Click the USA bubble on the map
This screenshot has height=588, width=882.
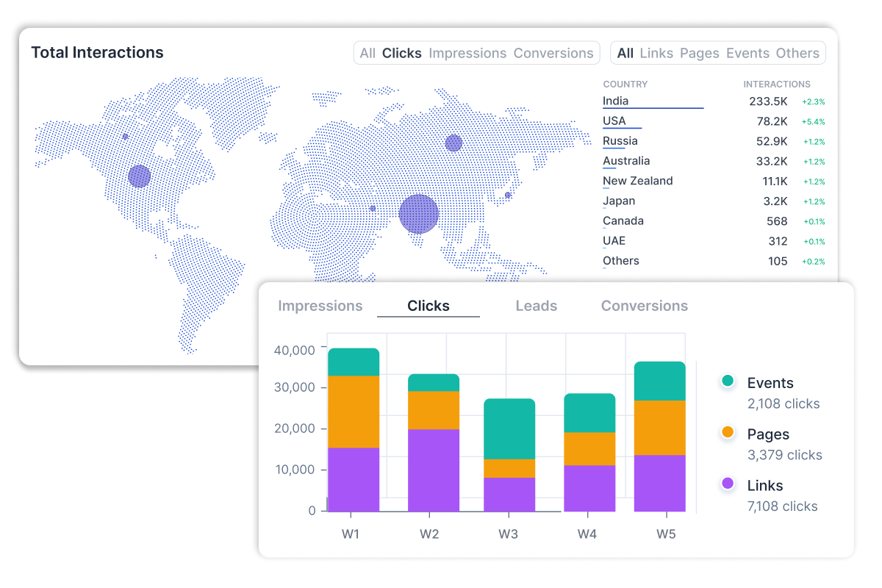point(139,176)
